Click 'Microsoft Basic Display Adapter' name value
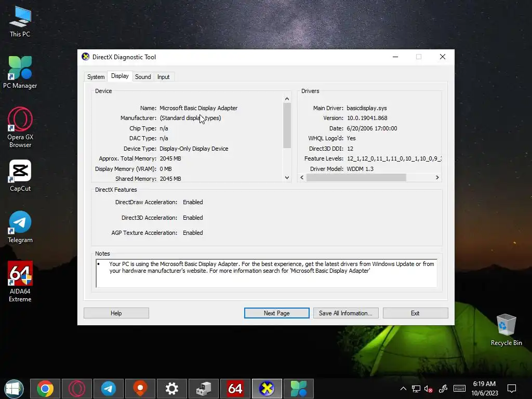The width and height of the screenshot is (532, 399). point(198,108)
